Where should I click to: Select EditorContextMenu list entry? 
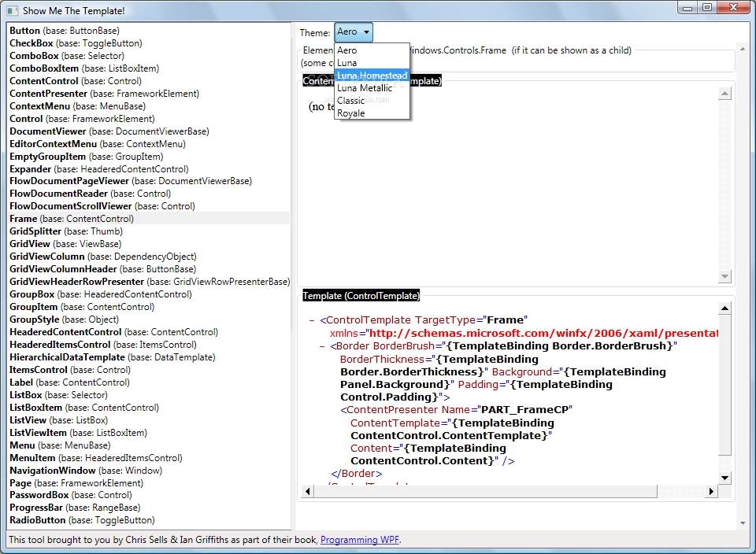pyautogui.click(x=150, y=143)
